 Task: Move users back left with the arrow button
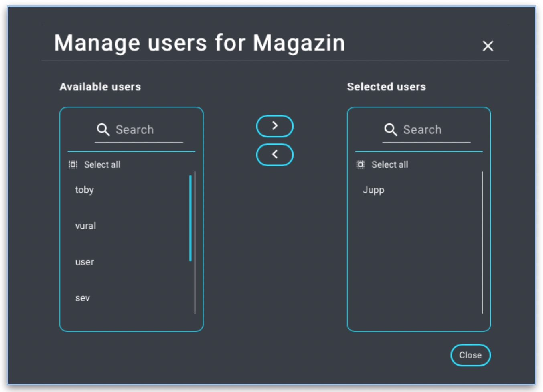[275, 155]
